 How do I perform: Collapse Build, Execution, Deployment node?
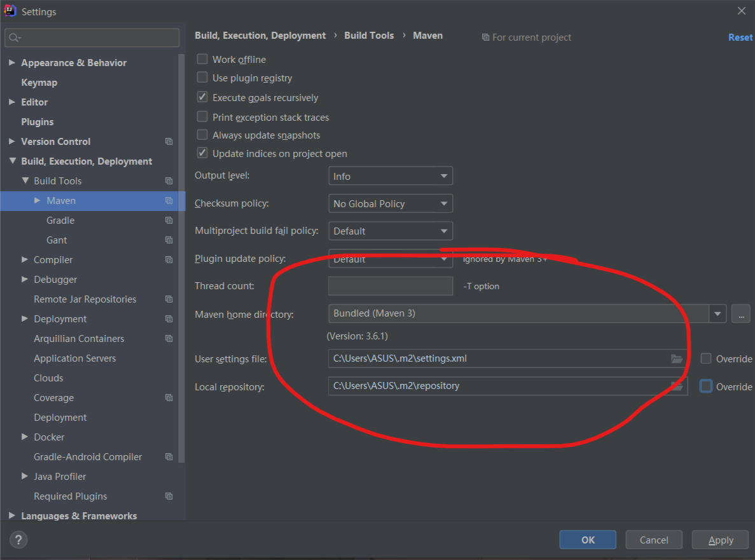click(x=13, y=161)
